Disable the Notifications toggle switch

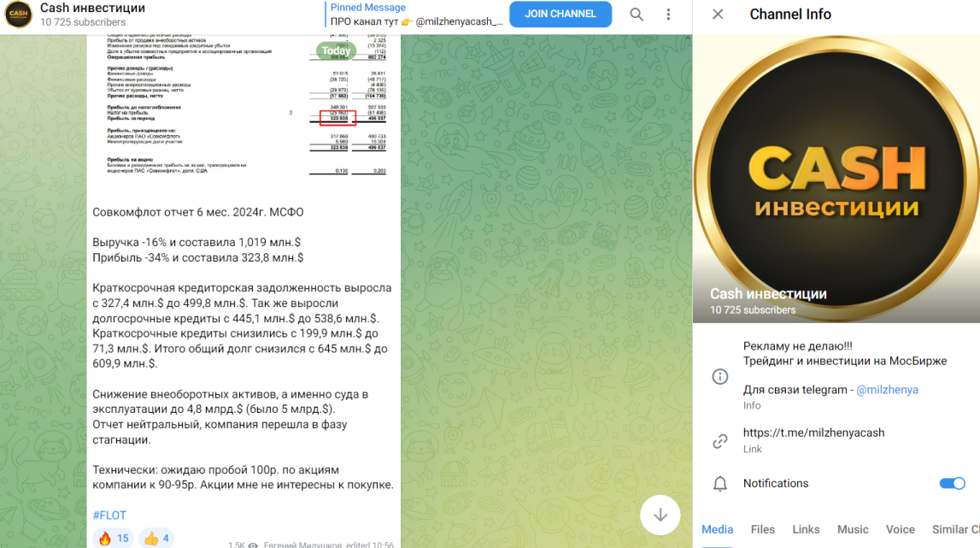[952, 484]
